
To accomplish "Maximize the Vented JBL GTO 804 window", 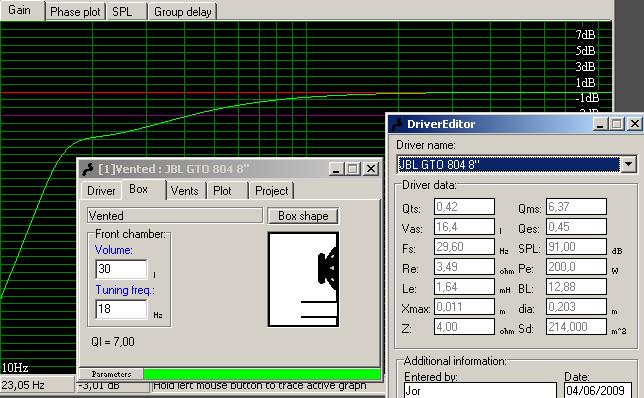I will click(352, 169).
